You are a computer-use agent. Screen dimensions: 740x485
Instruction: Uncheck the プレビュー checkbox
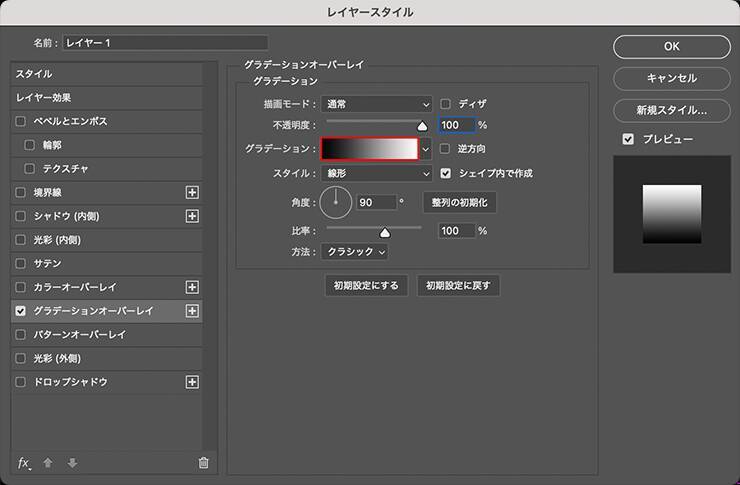[x=628, y=139]
